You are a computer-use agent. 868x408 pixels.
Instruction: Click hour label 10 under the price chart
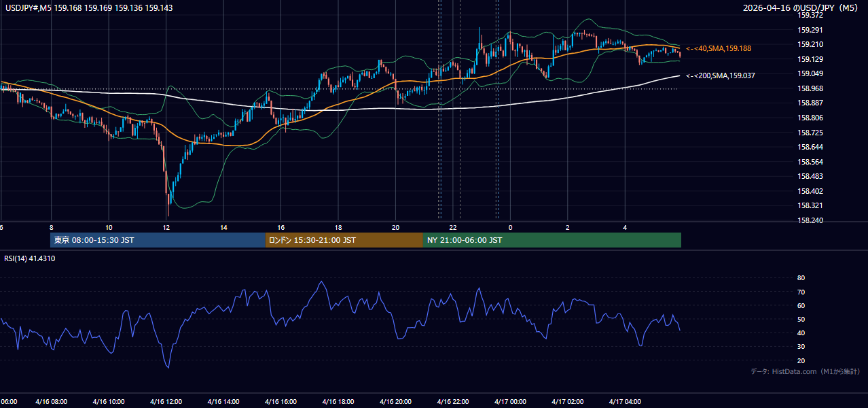(109, 227)
